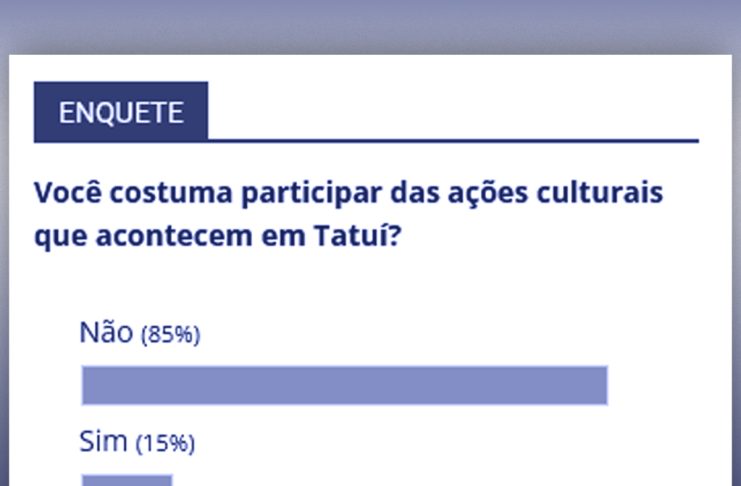Click the ENQUETE tab header
The image size is (741, 486).
120,112
